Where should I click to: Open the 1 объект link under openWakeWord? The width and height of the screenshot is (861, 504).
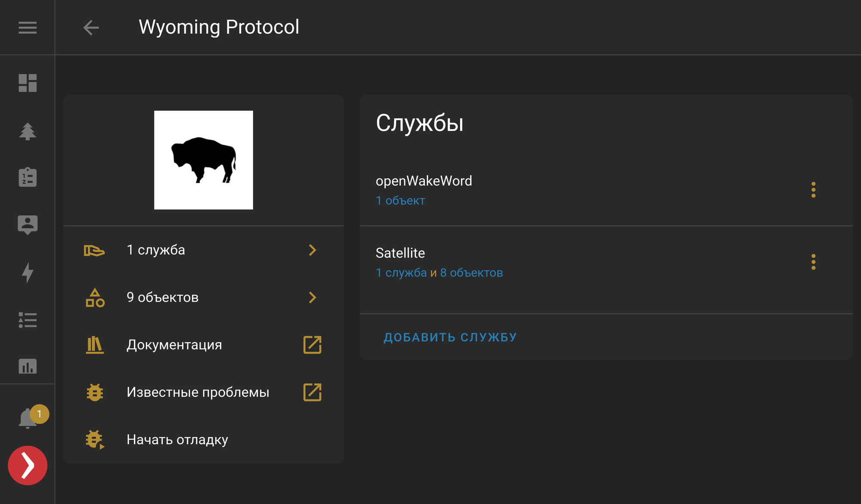coord(400,201)
